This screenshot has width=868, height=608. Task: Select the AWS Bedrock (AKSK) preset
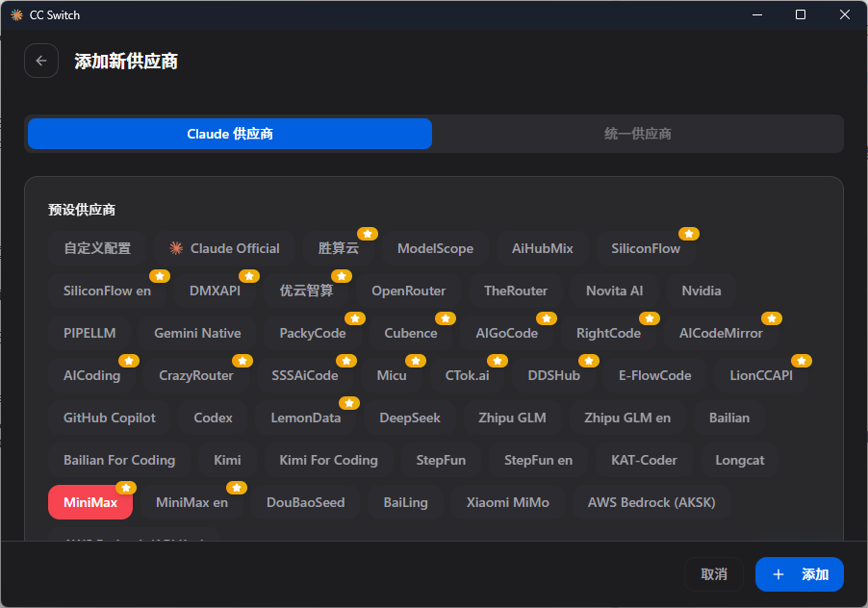[x=651, y=502]
